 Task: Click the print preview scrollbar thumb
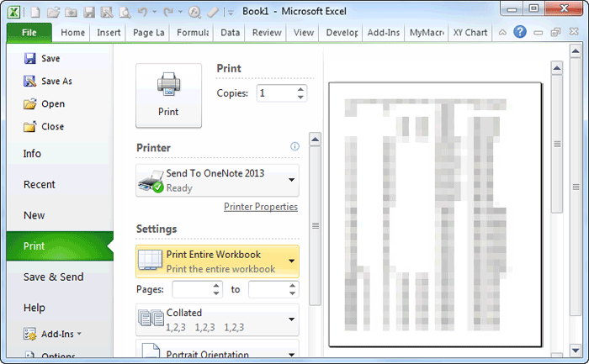pos(557,144)
